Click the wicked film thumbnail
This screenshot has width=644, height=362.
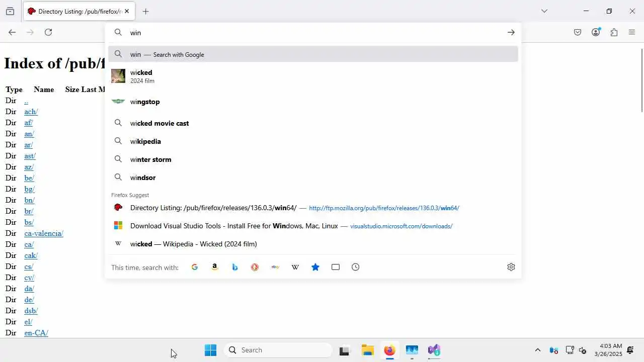pos(118,76)
